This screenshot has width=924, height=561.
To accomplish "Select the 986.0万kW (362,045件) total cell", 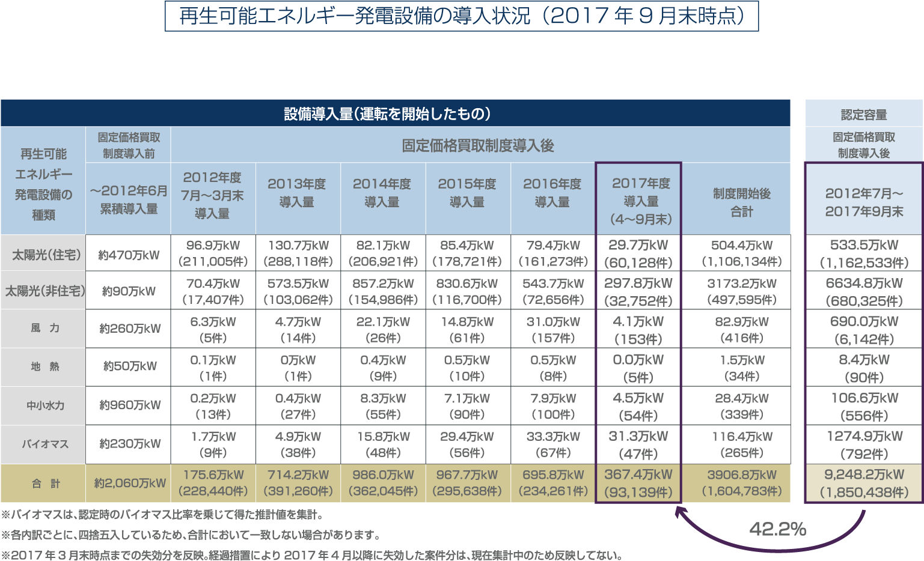I will click(383, 483).
